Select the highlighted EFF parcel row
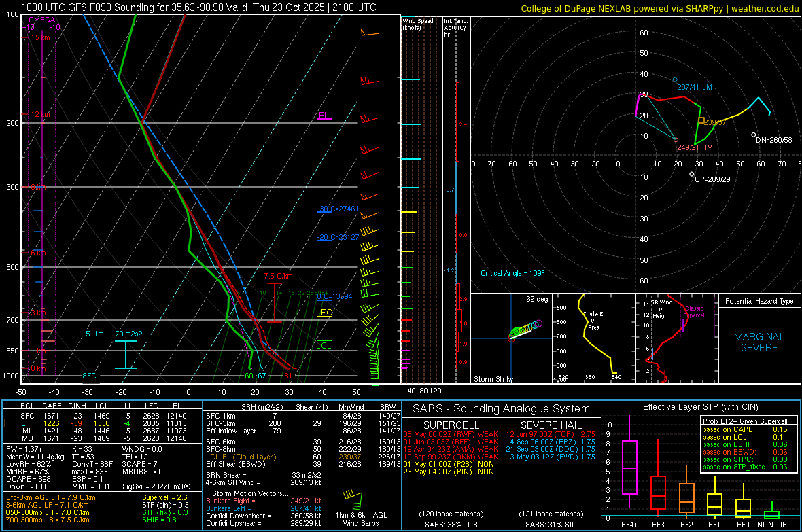The height and width of the screenshot is (532, 802). 103,423
